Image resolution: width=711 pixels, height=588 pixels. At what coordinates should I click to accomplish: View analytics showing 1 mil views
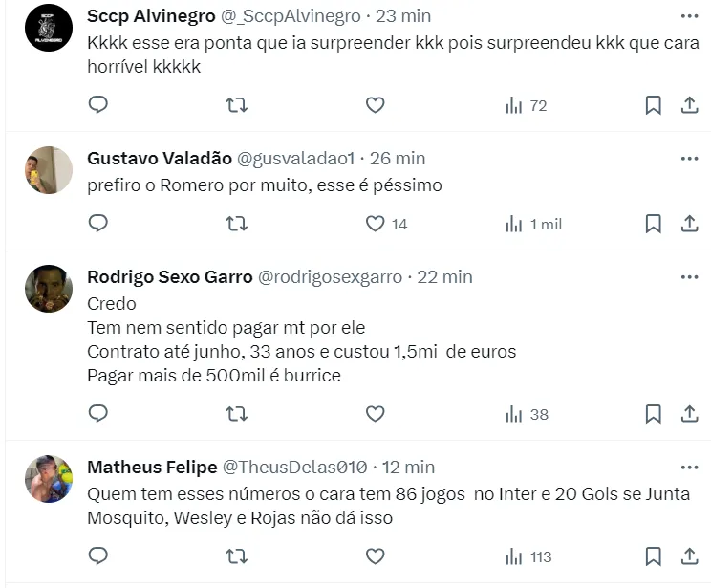pyautogui.click(x=533, y=224)
